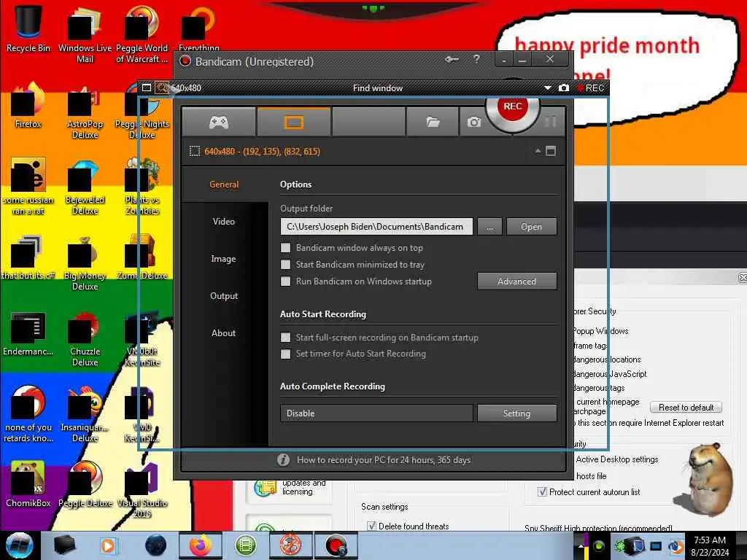Browse for output folder with the ... button

point(489,227)
